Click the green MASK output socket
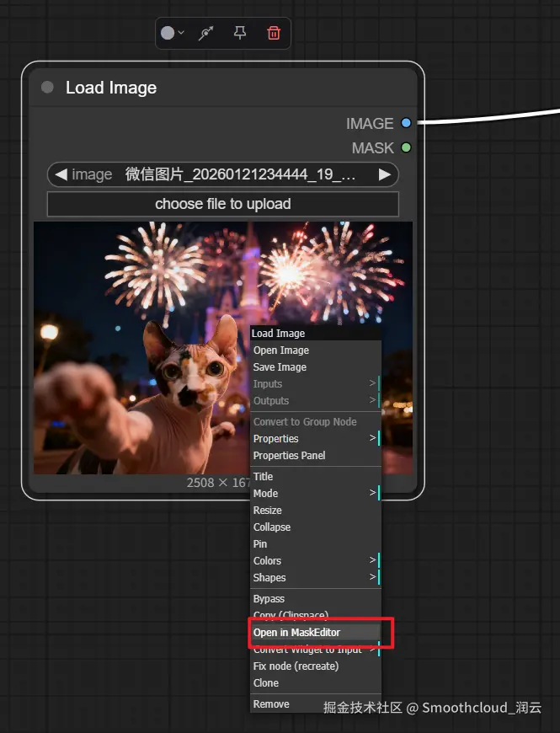The height and width of the screenshot is (733, 560). click(x=406, y=147)
